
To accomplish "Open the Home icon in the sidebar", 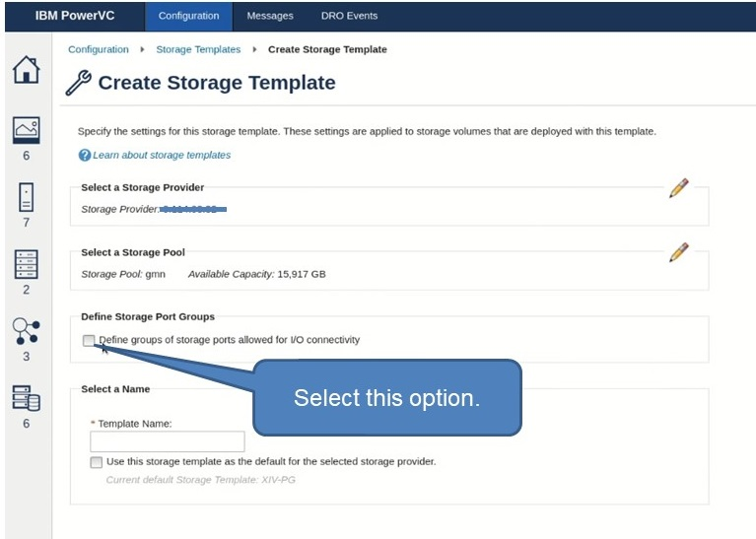I will pyautogui.click(x=26, y=69).
